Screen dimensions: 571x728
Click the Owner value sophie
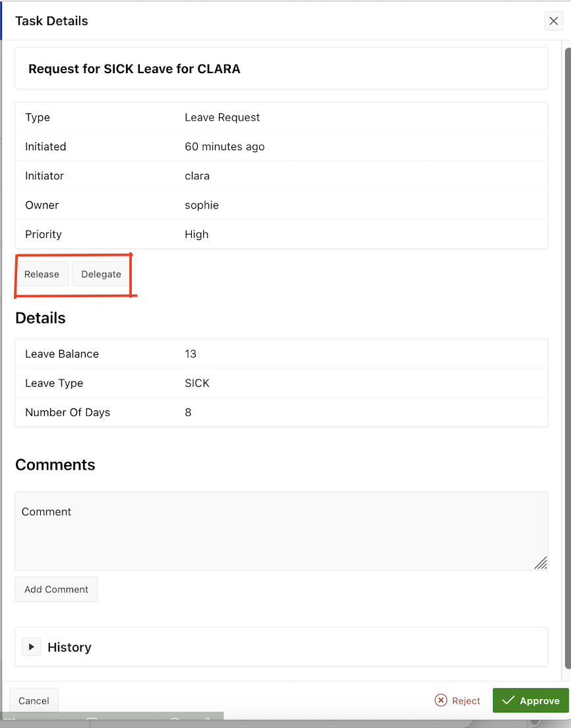pos(202,205)
